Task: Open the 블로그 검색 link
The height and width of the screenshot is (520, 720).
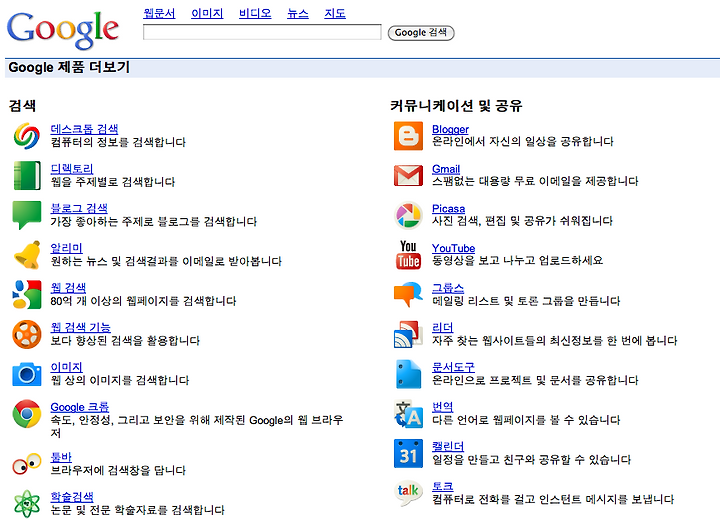Action: point(79,208)
